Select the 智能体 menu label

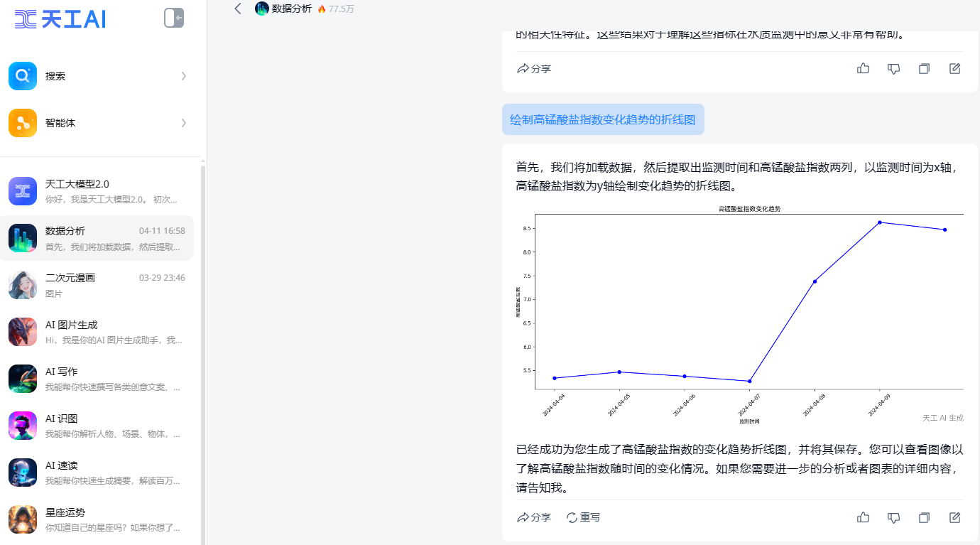pyautogui.click(x=60, y=123)
